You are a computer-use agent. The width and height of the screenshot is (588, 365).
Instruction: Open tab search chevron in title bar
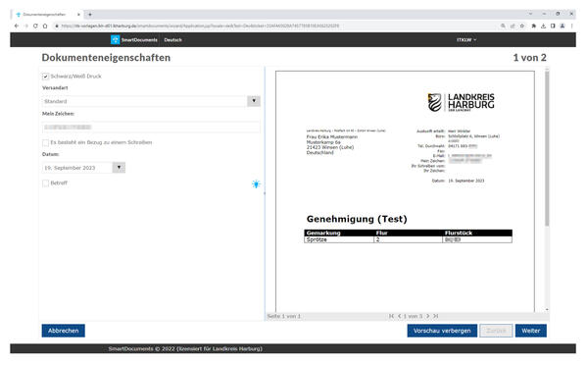[x=530, y=14]
